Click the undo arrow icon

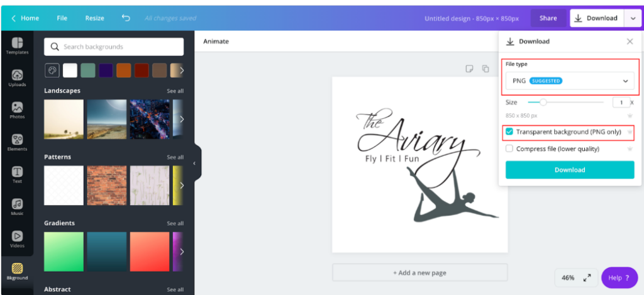tap(126, 18)
